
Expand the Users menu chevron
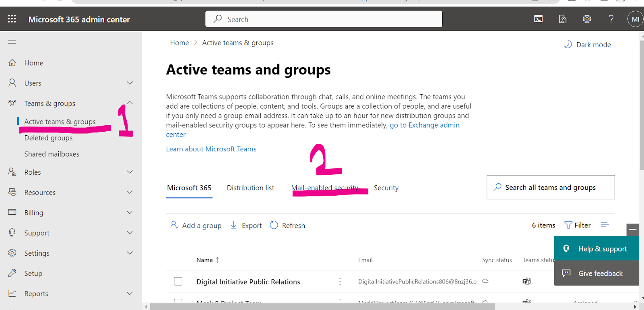pos(130,83)
